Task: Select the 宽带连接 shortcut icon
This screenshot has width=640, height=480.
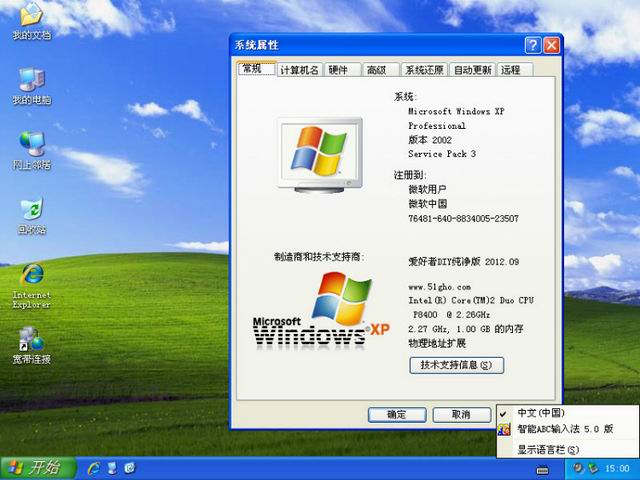Action: coord(31,345)
